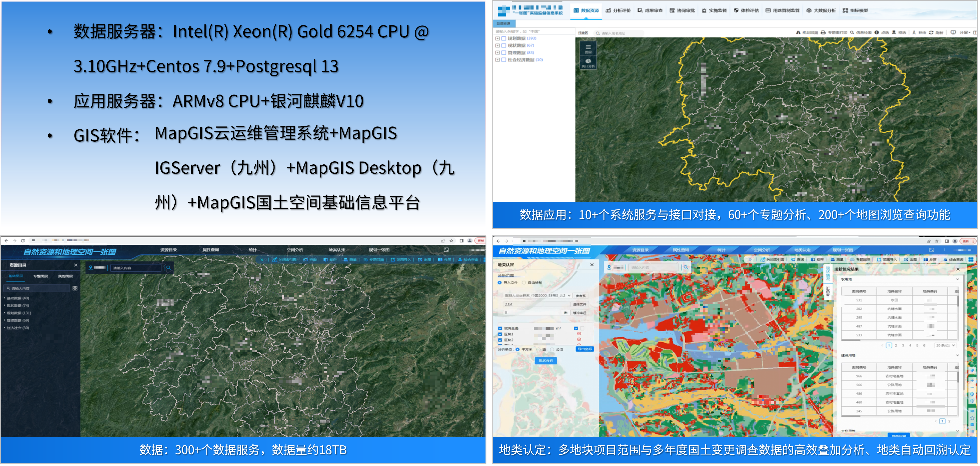
Task: Click the grid view icon beside the dark-theme layer search
Action: (75, 288)
